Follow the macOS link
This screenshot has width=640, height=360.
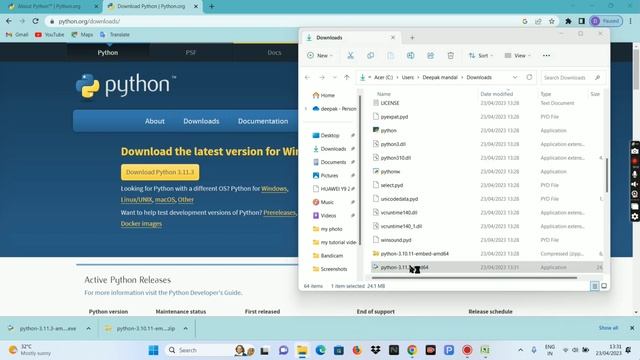pos(165,200)
